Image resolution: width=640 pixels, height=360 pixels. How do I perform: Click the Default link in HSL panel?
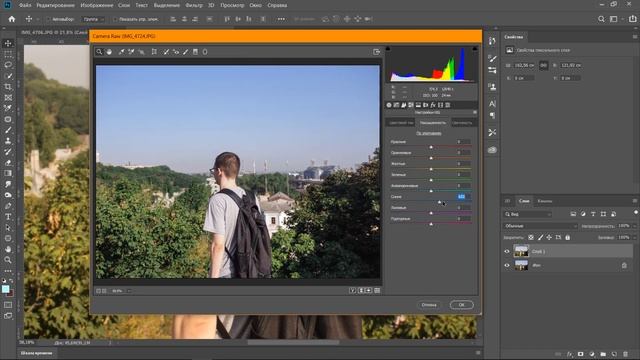(x=429, y=133)
